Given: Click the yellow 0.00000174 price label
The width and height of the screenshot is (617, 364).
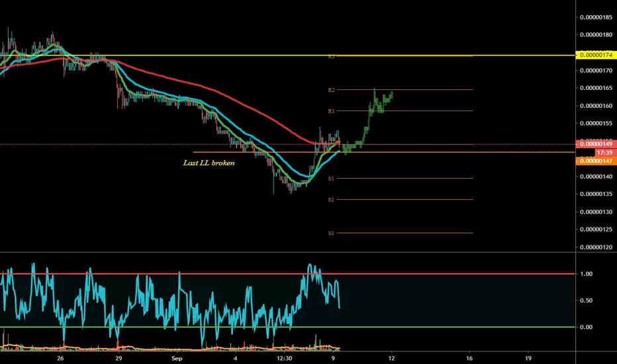Looking at the screenshot, I should 596,55.
